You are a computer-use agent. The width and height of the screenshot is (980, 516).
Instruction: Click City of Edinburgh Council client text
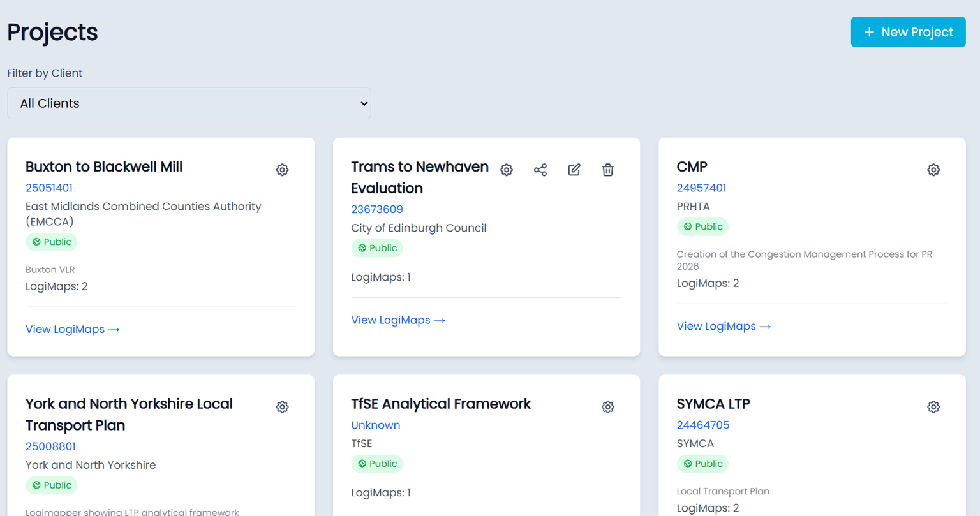(x=419, y=228)
